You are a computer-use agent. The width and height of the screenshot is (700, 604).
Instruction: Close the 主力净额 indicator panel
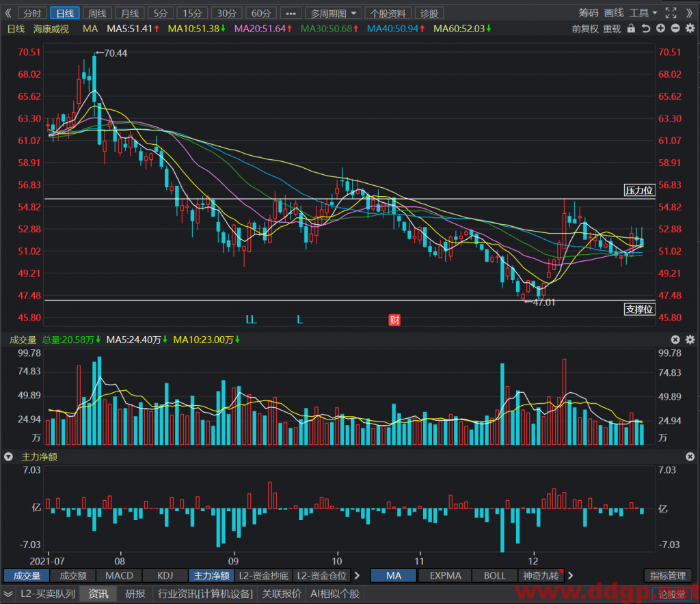690,457
